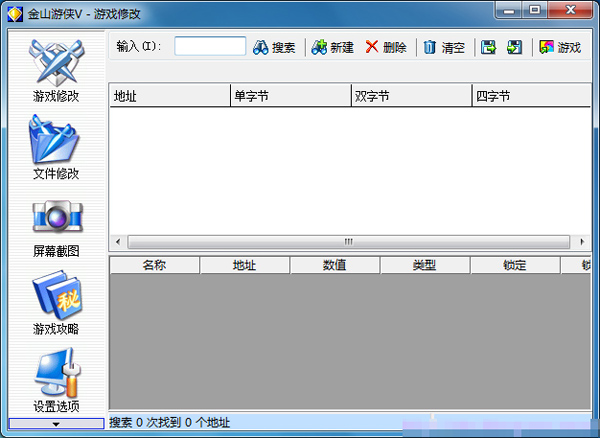Viewport: 600px width, 438px height.
Task: Click the 单字节 column header
Action: [290, 96]
